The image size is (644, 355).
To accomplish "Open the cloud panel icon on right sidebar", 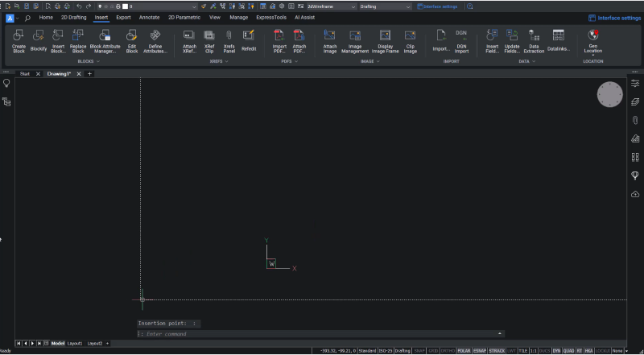I will click(635, 193).
